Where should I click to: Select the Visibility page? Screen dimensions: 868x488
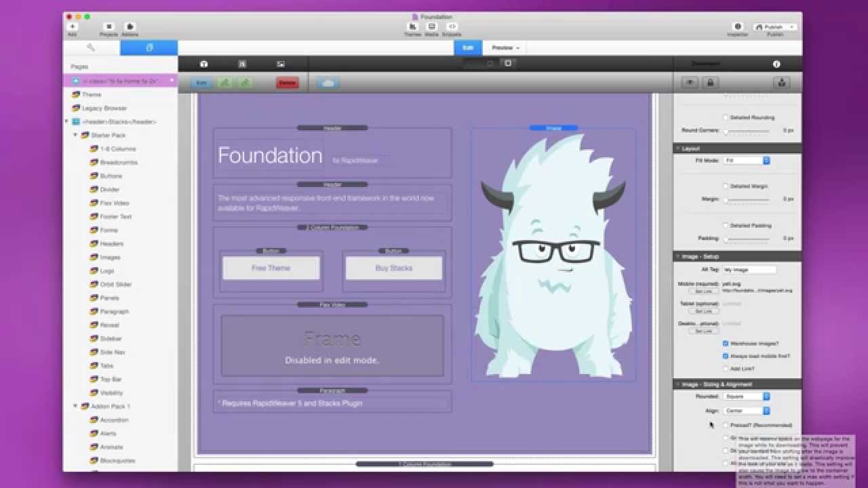click(111, 392)
